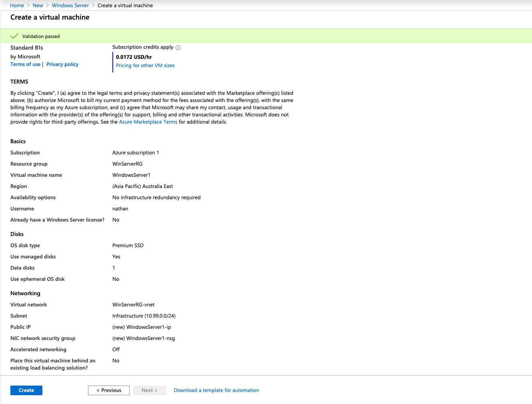View Pricing for other VM sizes
The image size is (532, 404).
(x=145, y=66)
